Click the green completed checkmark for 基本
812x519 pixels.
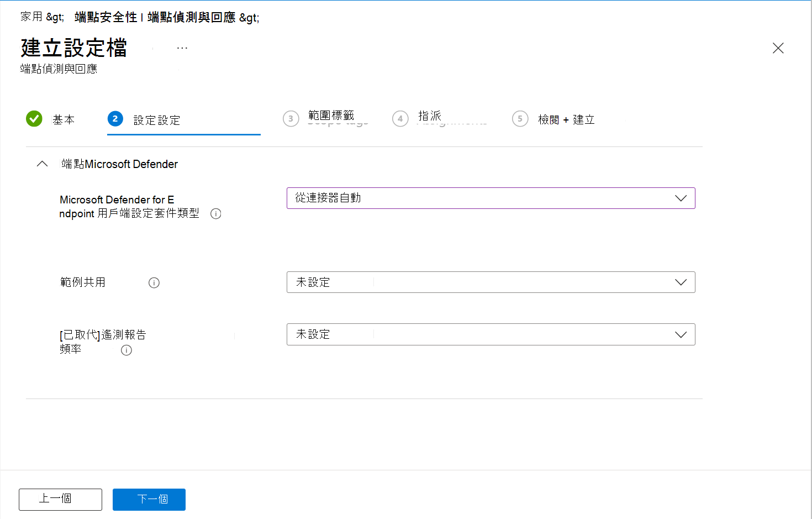(x=34, y=119)
